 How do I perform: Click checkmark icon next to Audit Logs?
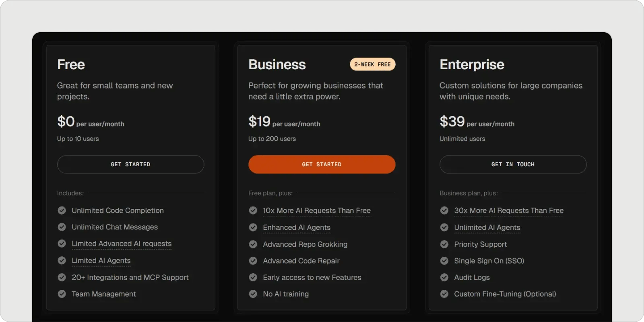(x=444, y=277)
